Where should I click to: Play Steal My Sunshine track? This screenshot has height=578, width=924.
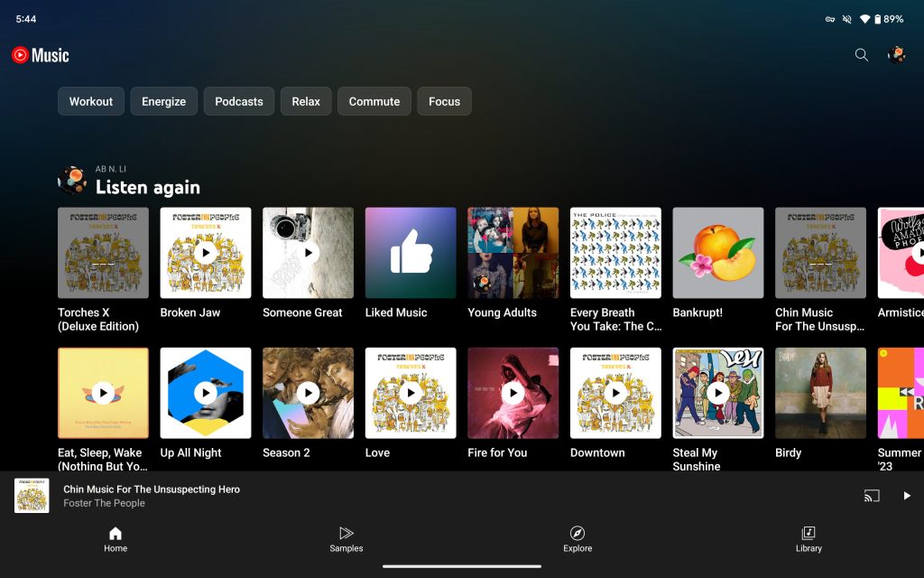pos(718,393)
